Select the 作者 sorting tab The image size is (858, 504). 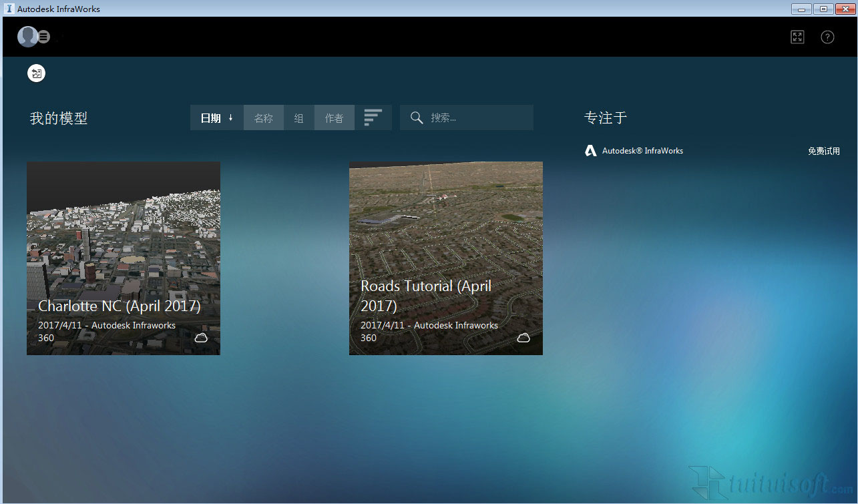coord(334,118)
